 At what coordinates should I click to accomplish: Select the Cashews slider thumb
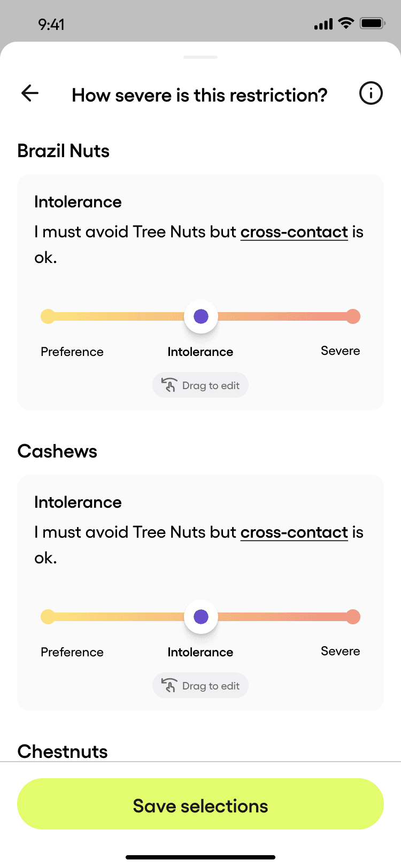tap(200, 616)
